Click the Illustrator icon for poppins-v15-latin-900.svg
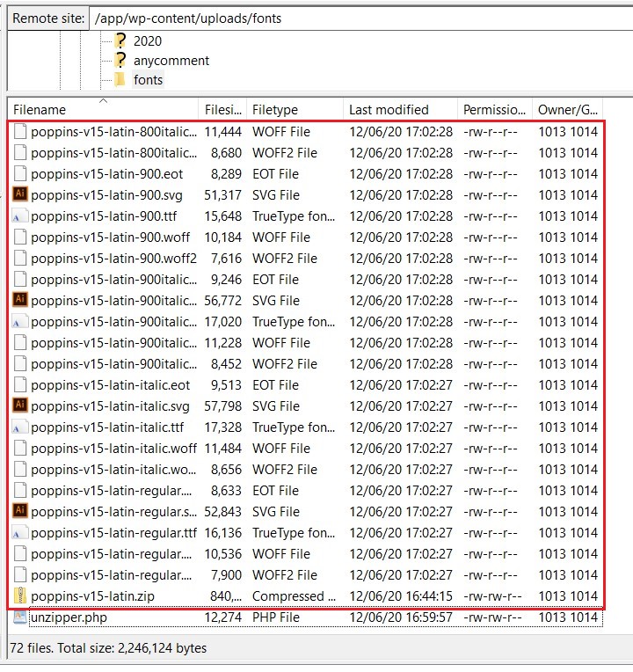The width and height of the screenshot is (633, 672). click(20, 195)
